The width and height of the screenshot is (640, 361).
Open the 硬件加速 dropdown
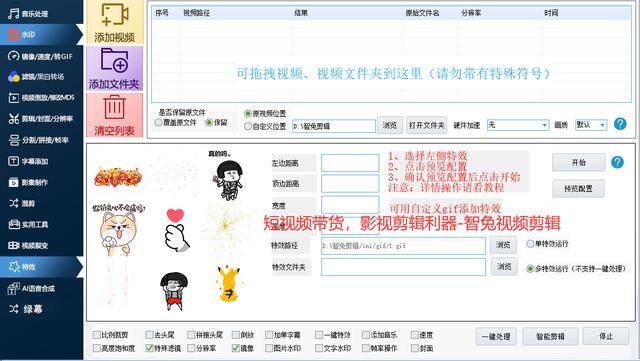518,125
